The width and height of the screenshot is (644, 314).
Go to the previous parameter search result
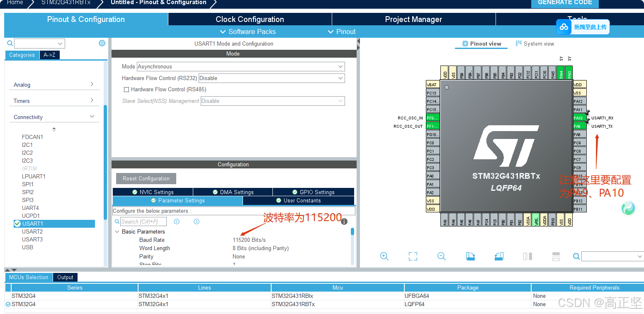[177, 222]
